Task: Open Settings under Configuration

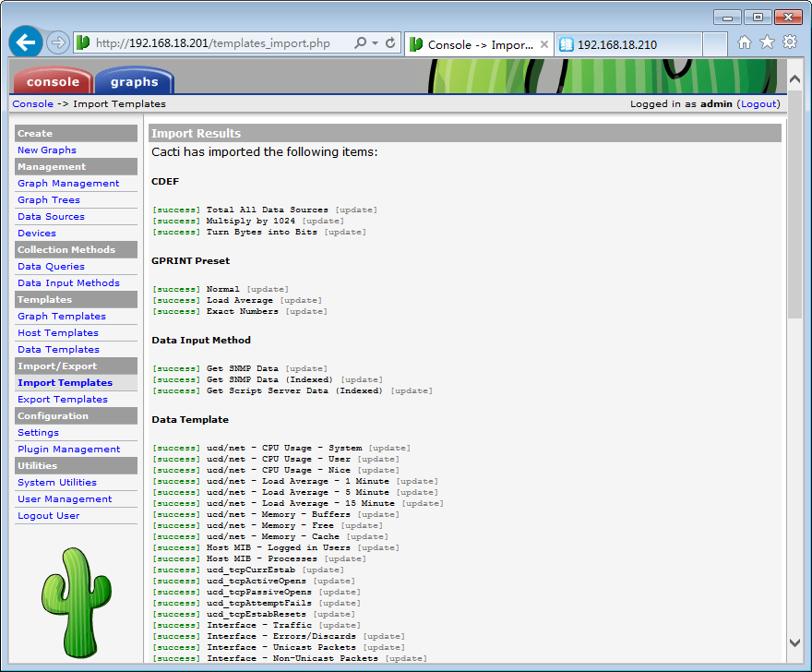Action: coord(39,432)
